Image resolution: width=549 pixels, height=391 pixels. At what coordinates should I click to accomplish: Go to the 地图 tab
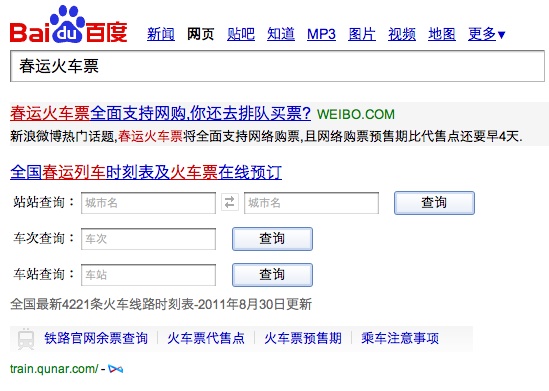(x=442, y=34)
